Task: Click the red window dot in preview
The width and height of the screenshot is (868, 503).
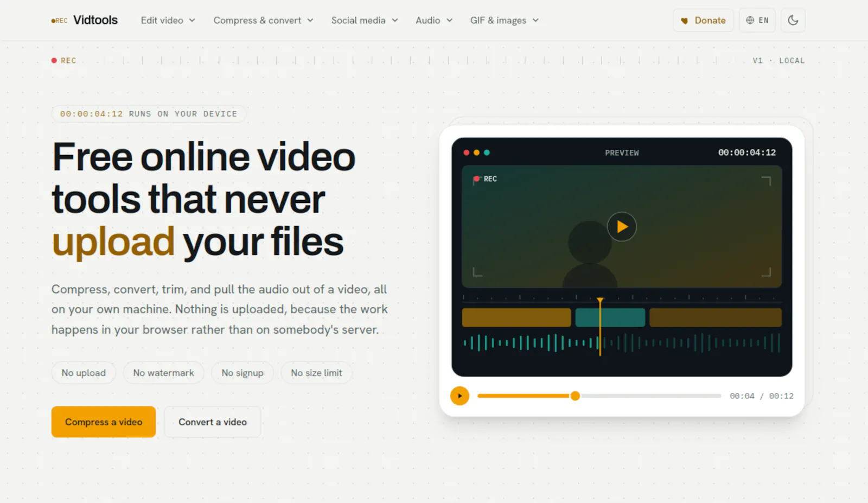Action: (466, 152)
